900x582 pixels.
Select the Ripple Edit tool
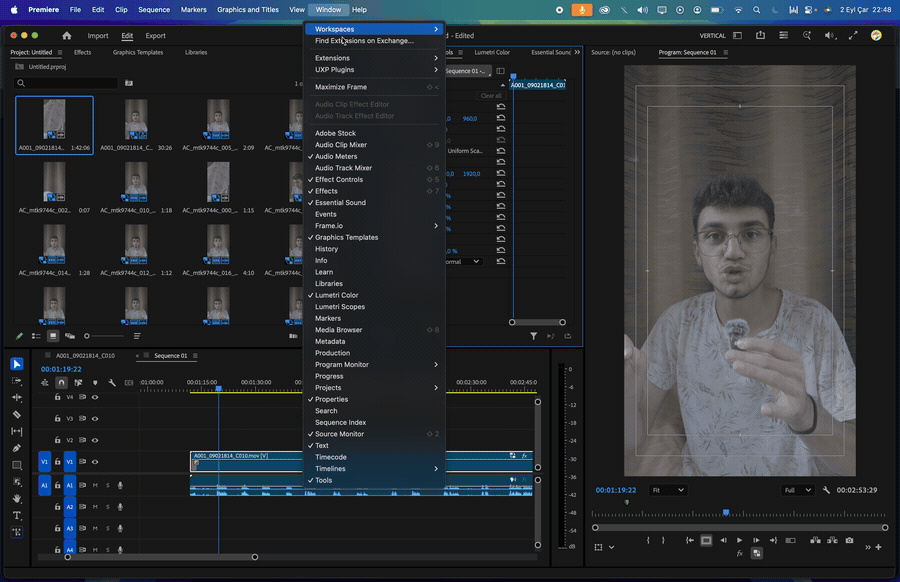(x=17, y=397)
